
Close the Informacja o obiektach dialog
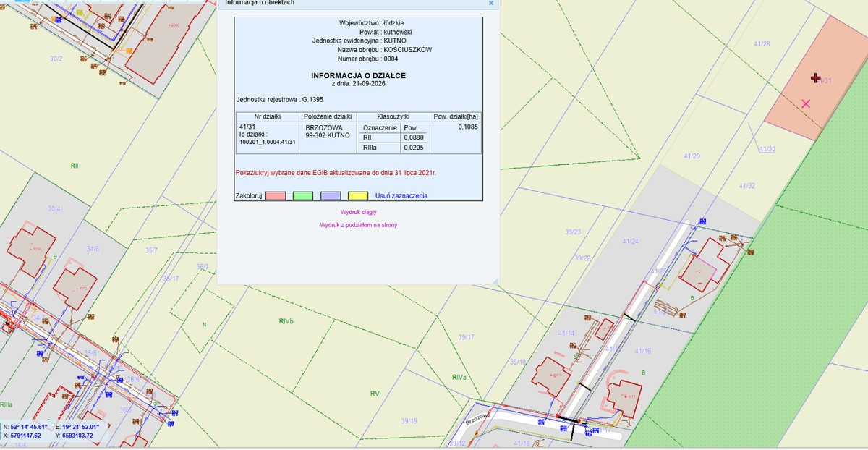click(491, 3)
